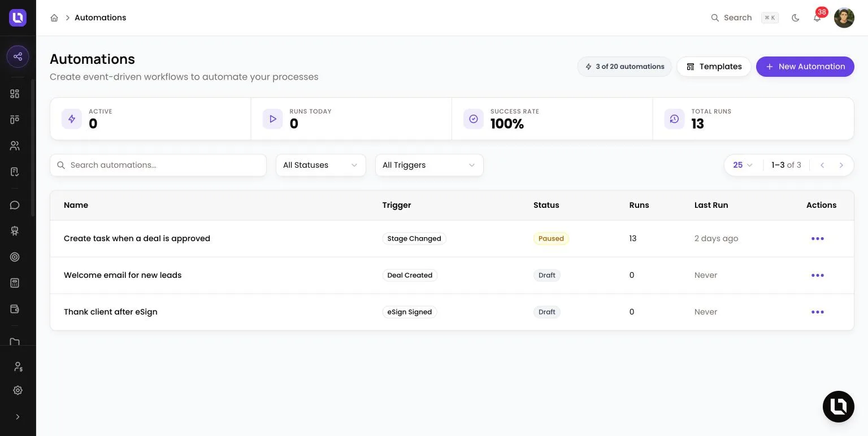The image size is (868, 436).
Task: Click the app logo in the sidebar
Action: tap(18, 18)
